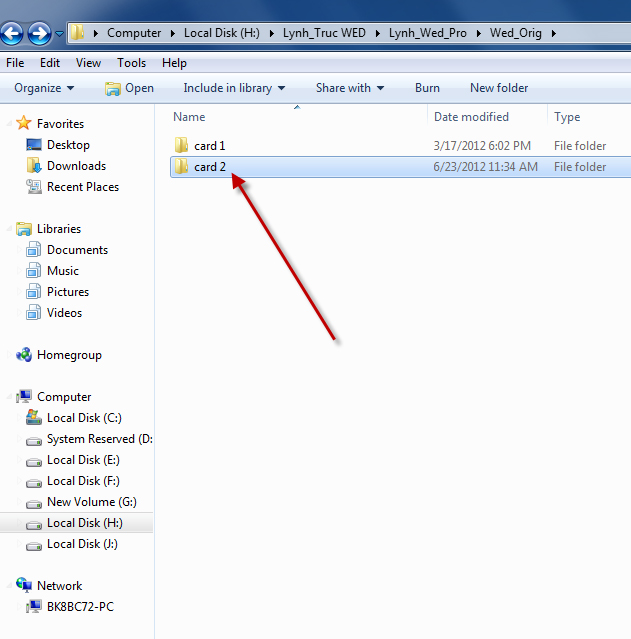Open BK8BC72-PC network computer

[80, 607]
